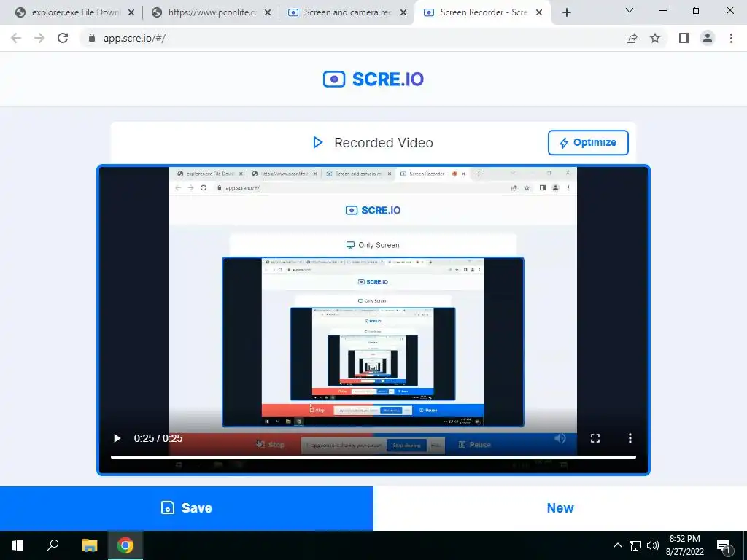Start a New recording
This screenshot has height=560, width=747.
(x=560, y=508)
